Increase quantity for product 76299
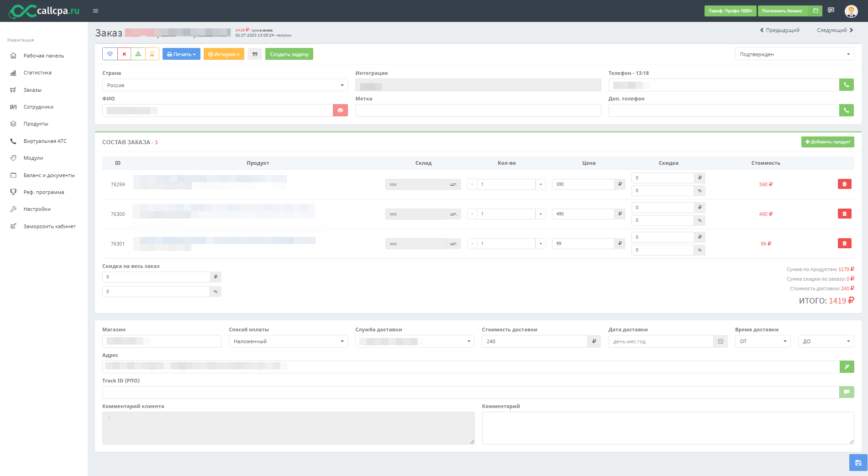The image size is (868, 476). [541, 184]
